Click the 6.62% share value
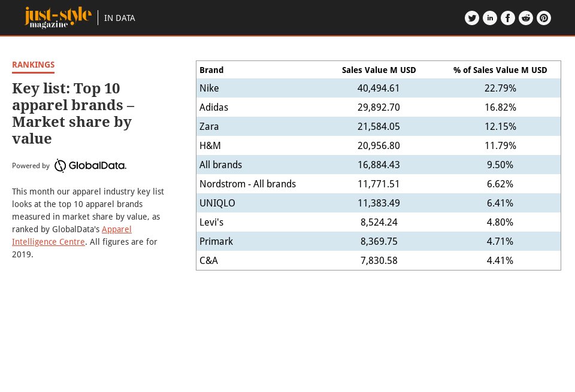Screen dimensions: 575x392 500,184
